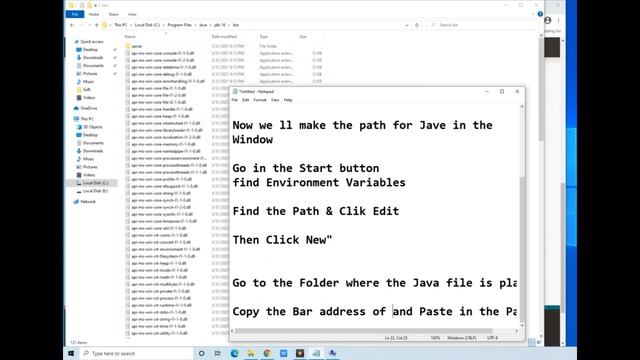
Task: Open the Notepad File menu
Action: coord(235,100)
